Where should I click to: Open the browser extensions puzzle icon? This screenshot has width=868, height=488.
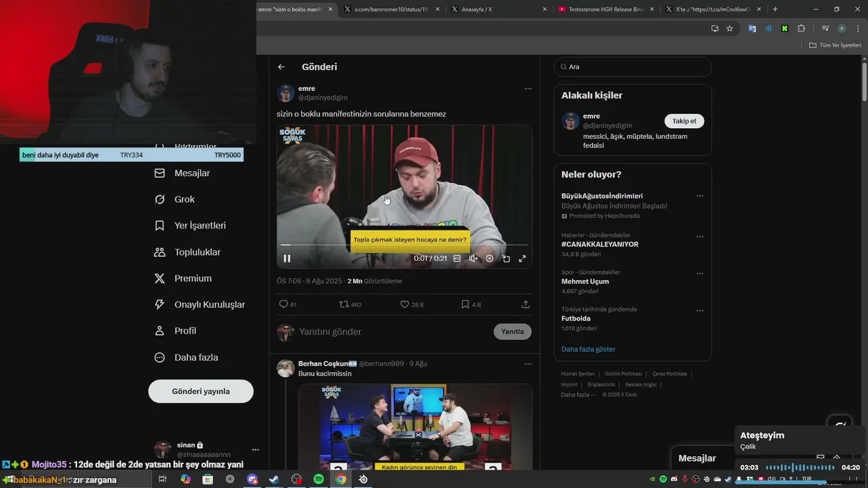(801, 28)
